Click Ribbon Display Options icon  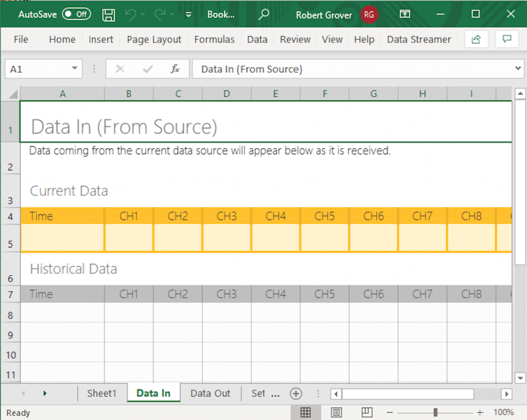(405, 14)
